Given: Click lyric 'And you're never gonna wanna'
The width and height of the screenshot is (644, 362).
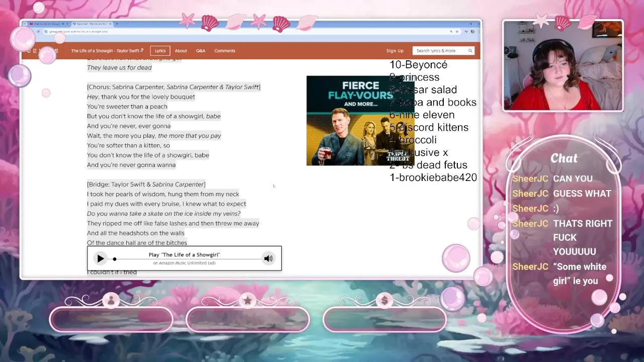Looking at the screenshot, I should click(x=131, y=165).
